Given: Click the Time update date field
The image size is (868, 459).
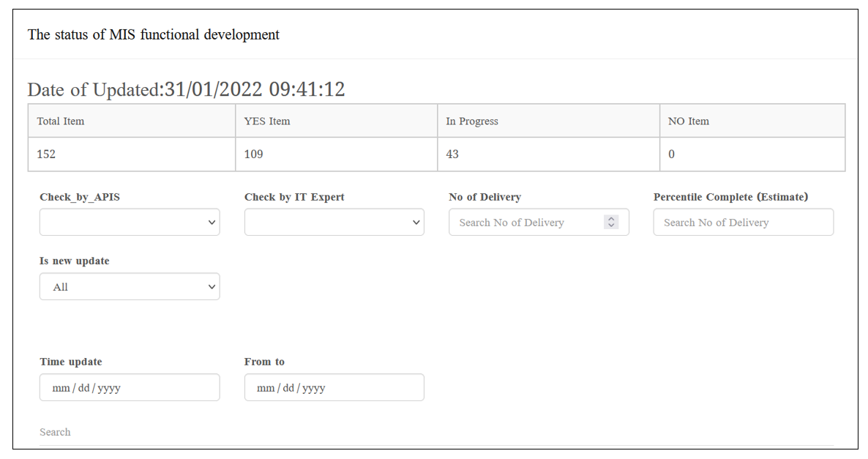Looking at the screenshot, I should point(130,387).
